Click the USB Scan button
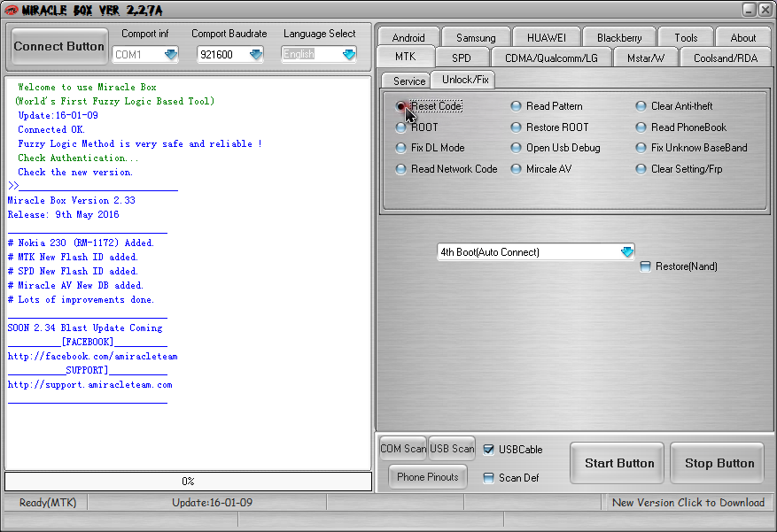Viewport: 777px width, 532px height. coord(452,449)
